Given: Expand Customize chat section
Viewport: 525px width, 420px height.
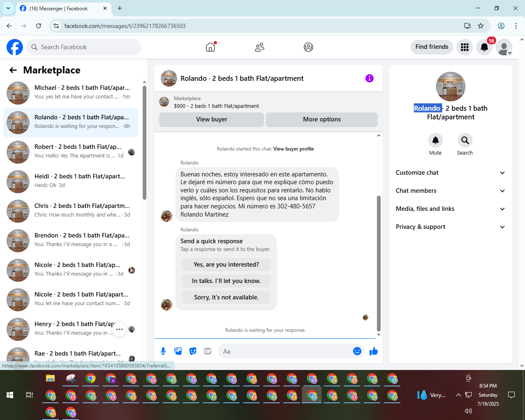Looking at the screenshot, I should [451, 173].
